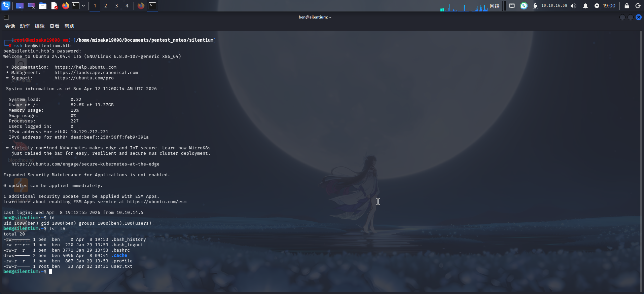Open the Kali Linux applications menu

click(x=6, y=6)
